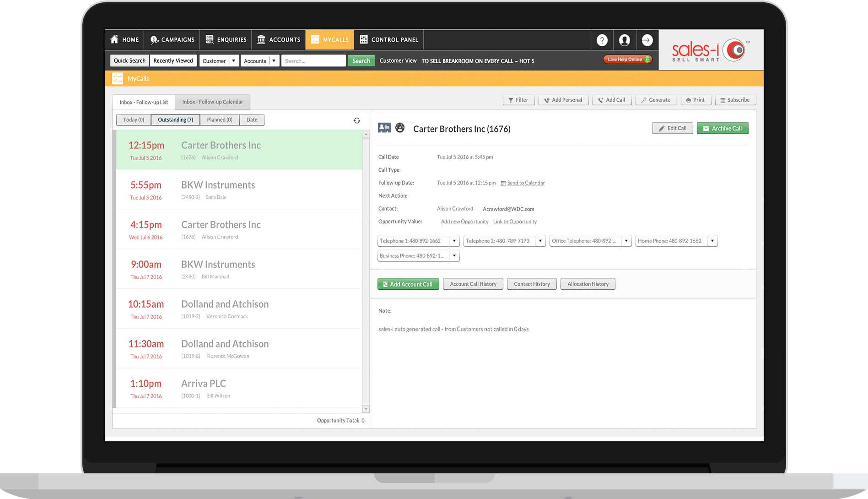Switch to the Inbox - Follow-up Calendar tab
868x499 pixels.
point(212,102)
